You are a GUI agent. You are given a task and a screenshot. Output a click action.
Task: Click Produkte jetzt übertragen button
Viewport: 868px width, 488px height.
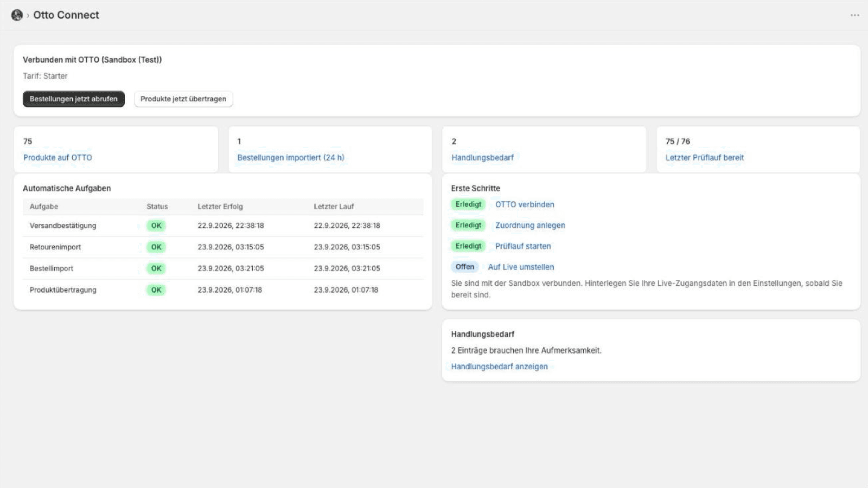point(183,99)
